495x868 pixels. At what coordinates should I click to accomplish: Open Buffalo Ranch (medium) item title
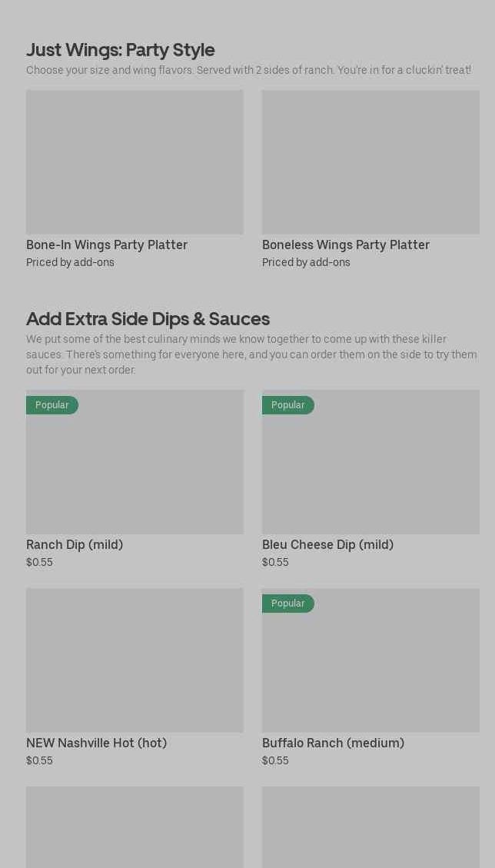tap(333, 743)
